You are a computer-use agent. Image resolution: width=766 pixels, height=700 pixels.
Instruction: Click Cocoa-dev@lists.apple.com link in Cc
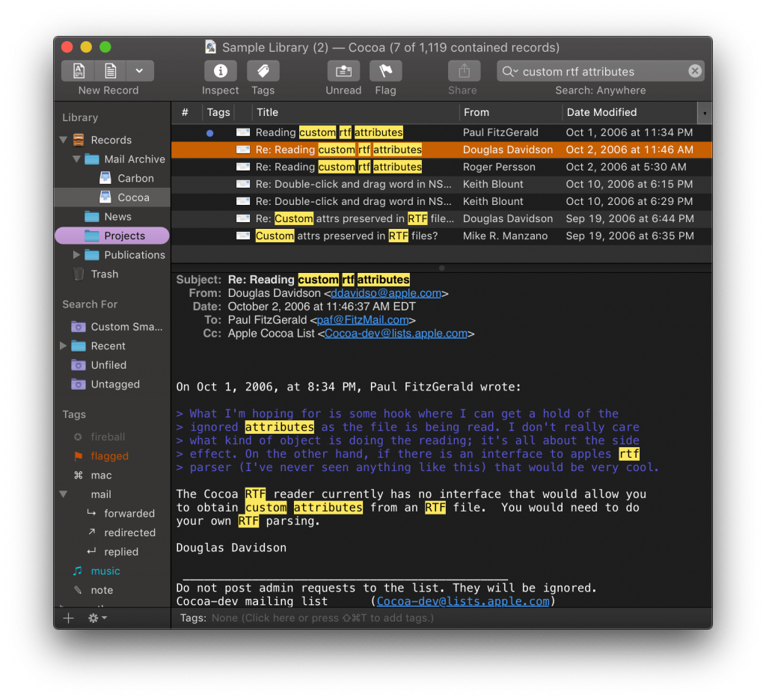click(x=396, y=334)
